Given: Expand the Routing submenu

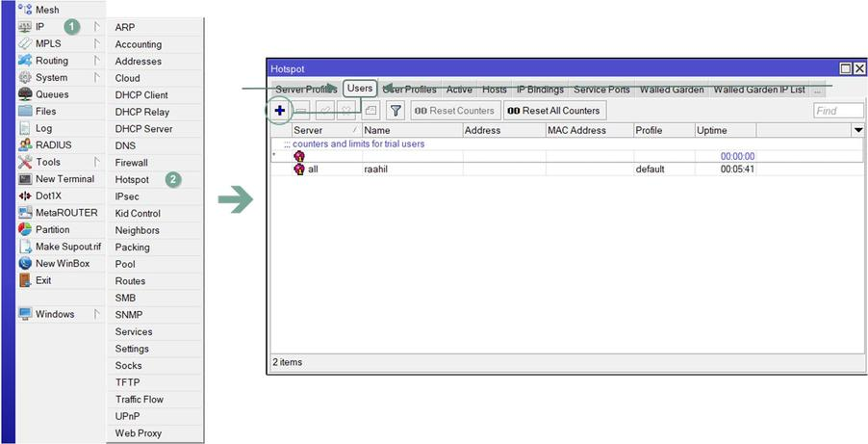Looking at the screenshot, I should point(51,61).
